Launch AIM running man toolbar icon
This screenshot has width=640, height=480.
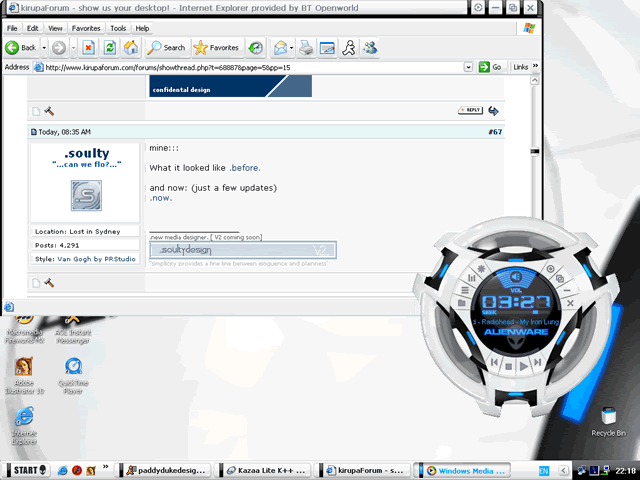point(349,48)
